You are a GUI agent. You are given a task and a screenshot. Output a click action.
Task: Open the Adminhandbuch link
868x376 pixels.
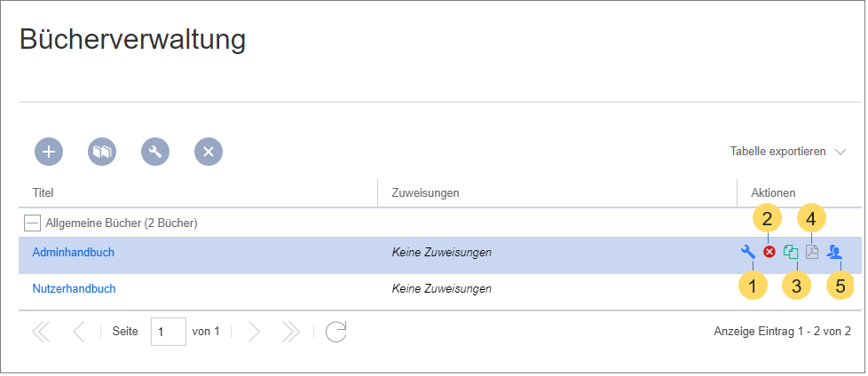(x=73, y=252)
